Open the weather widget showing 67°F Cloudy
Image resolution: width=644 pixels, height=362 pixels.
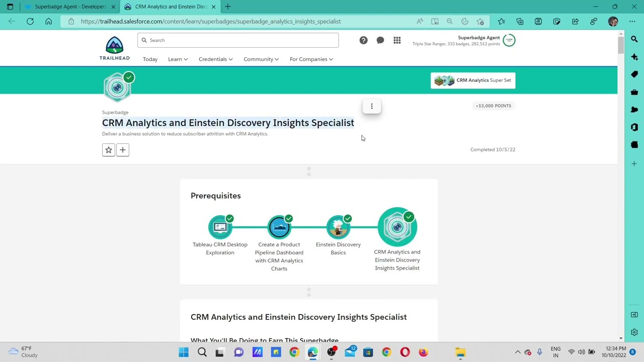pos(24,352)
